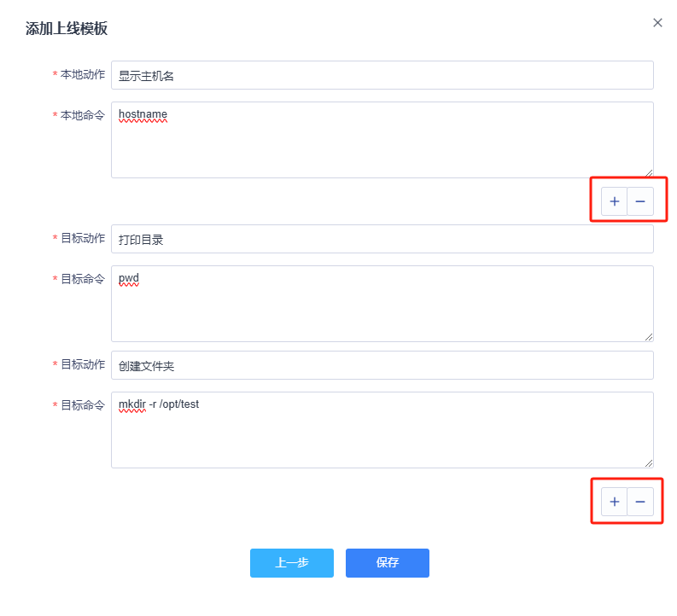
Task: Click the 本地命令 field label
Action: click(x=83, y=115)
